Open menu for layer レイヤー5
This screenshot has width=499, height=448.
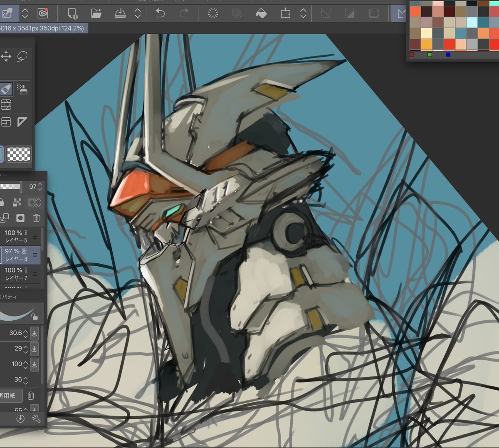coord(35,236)
